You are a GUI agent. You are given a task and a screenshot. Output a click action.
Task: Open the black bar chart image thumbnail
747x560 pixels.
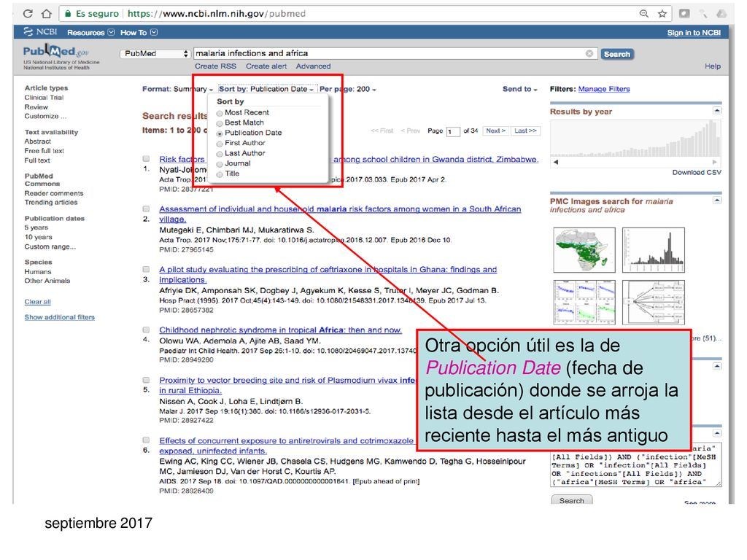coord(653,250)
